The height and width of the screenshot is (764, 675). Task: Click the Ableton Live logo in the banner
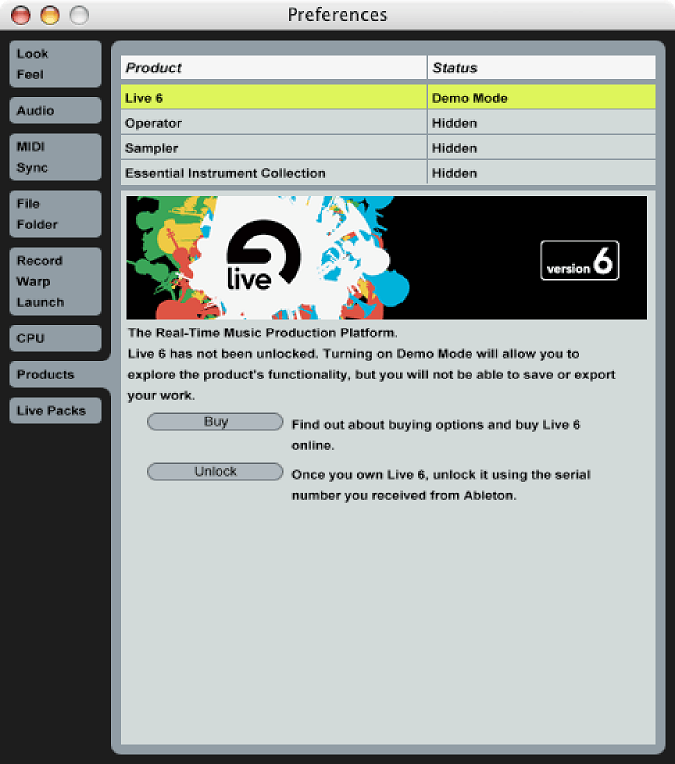point(263,255)
